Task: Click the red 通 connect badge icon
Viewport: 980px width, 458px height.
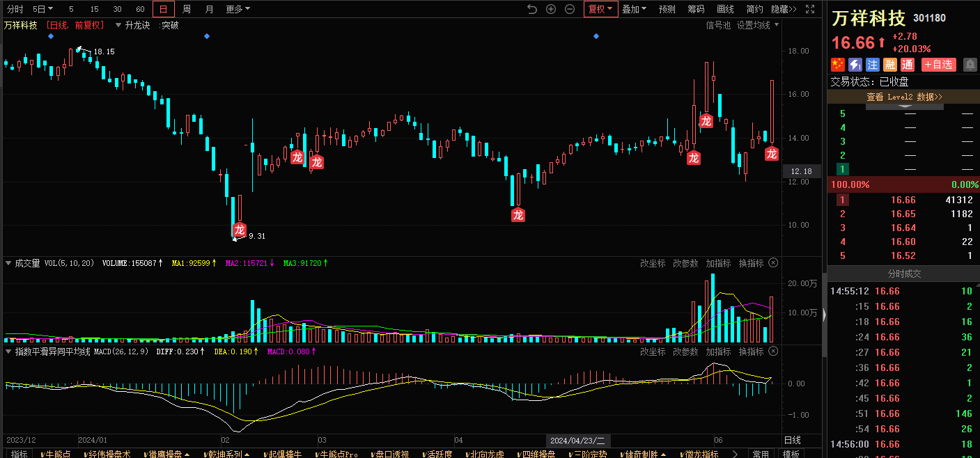Action: pos(908,65)
